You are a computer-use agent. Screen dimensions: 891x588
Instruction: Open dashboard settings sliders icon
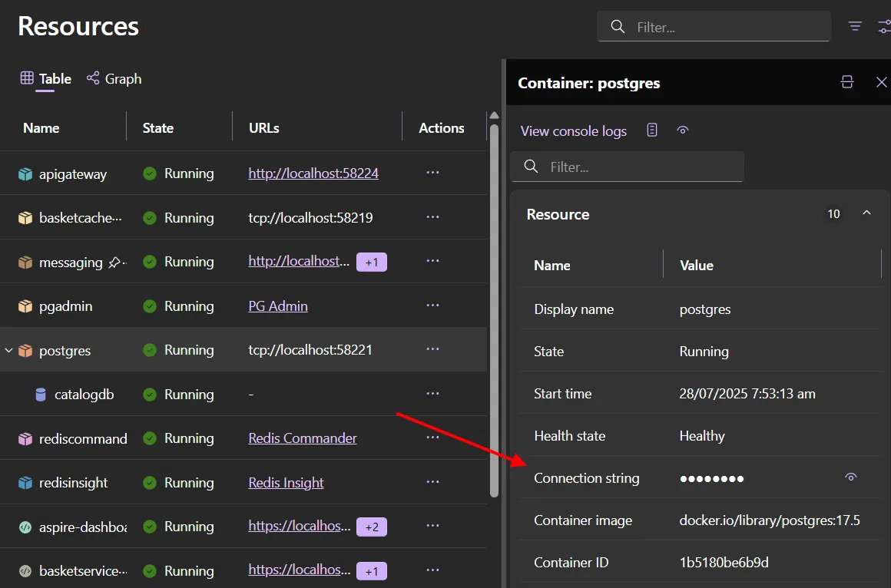(883, 25)
